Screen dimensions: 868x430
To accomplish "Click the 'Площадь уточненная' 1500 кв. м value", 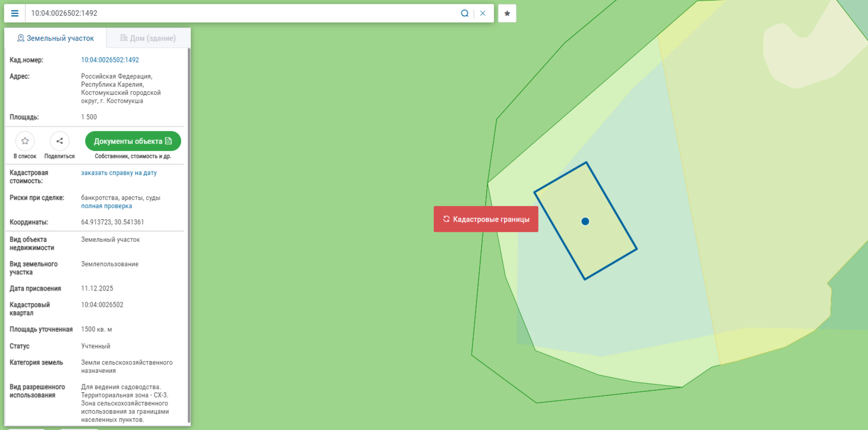I will click(x=97, y=329).
